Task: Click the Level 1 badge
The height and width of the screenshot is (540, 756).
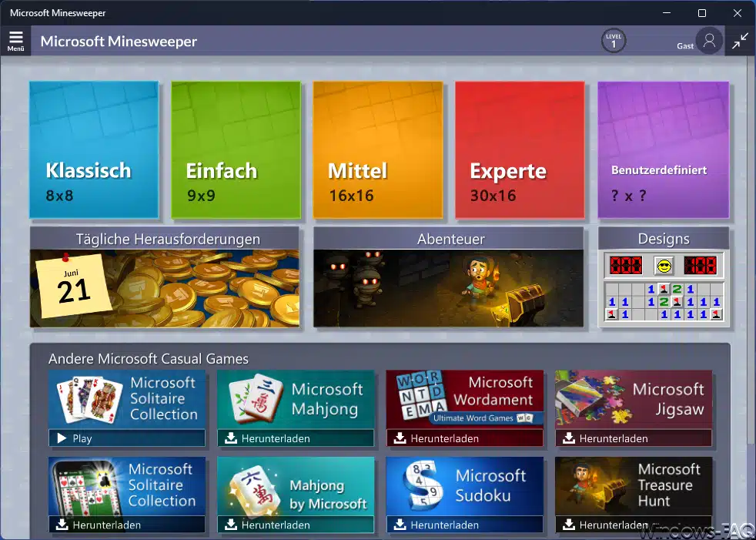Action: click(614, 41)
